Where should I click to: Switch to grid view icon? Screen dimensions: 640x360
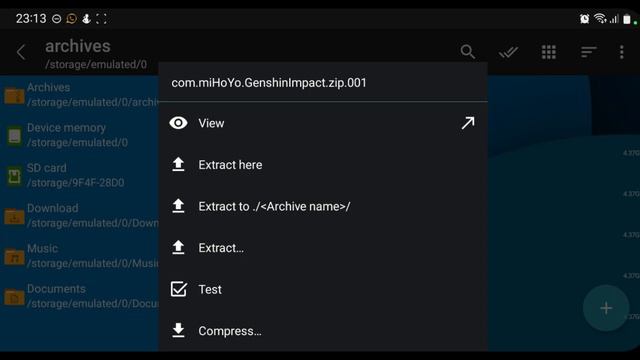tap(549, 52)
